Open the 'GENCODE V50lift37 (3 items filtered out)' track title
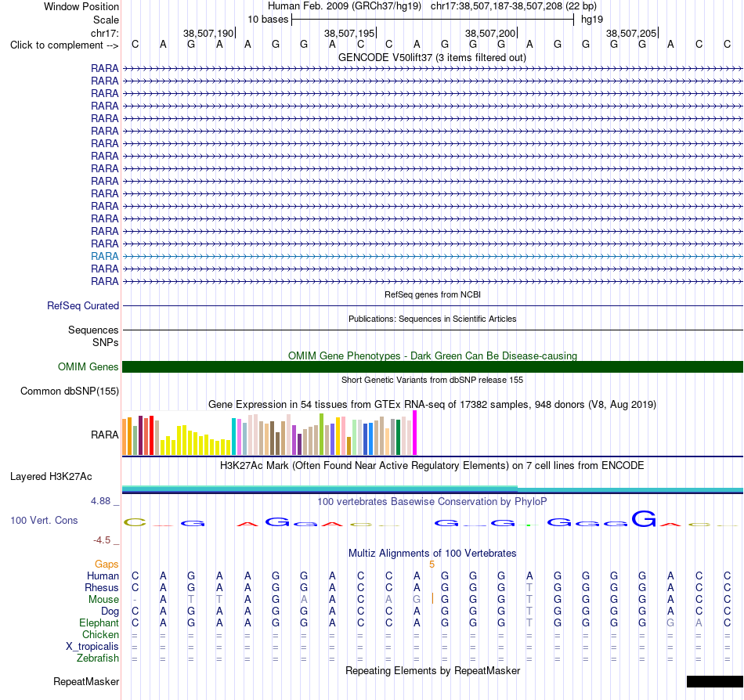 click(432, 57)
